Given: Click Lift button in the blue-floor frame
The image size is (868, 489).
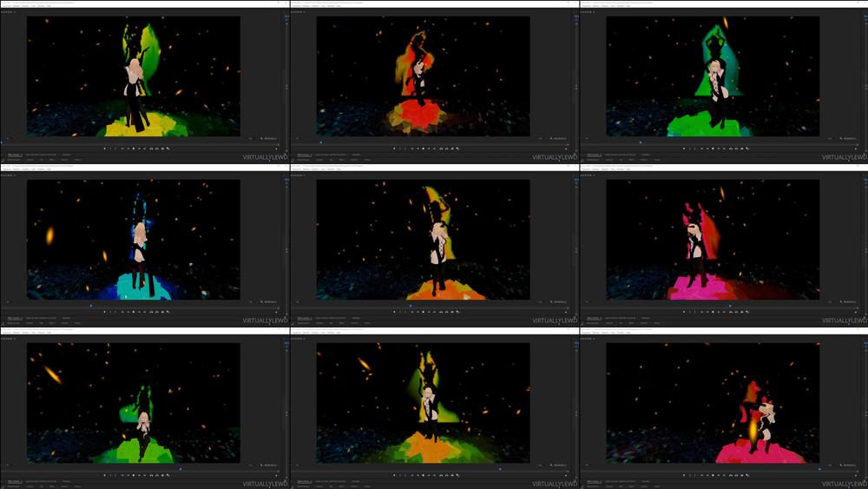Looking at the screenshot, I should click(x=151, y=312).
